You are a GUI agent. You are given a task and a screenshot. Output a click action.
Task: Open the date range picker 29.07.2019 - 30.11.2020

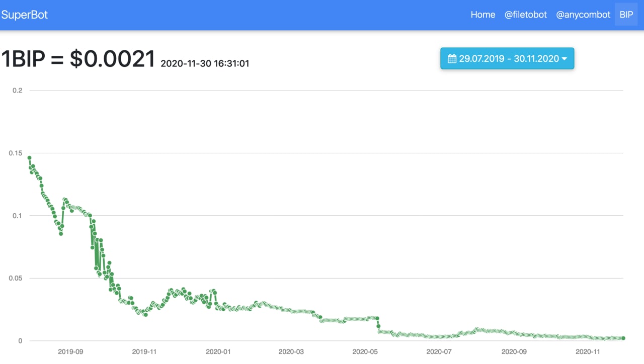click(507, 58)
